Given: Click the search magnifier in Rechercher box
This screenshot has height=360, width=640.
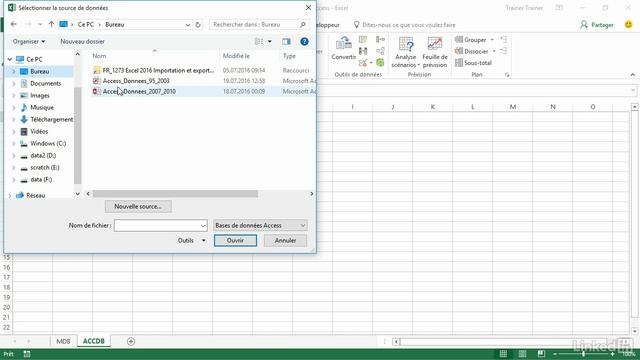Looking at the screenshot, I should point(303,24).
